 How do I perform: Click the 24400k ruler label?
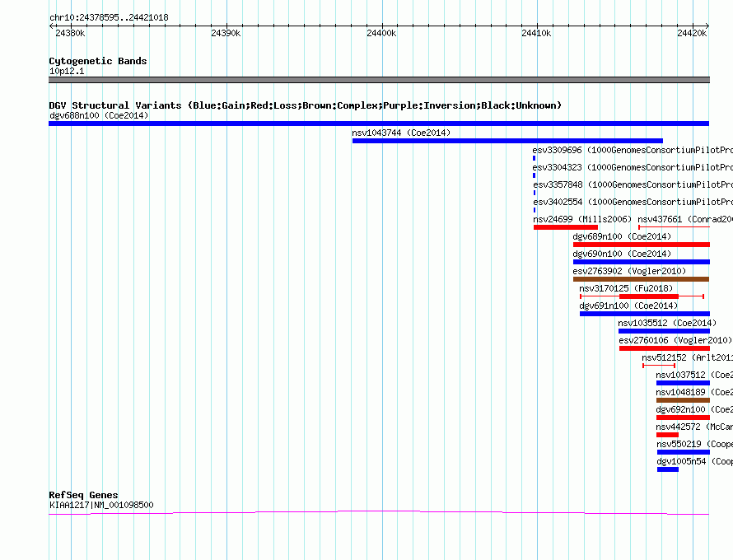[x=381, y=33]
